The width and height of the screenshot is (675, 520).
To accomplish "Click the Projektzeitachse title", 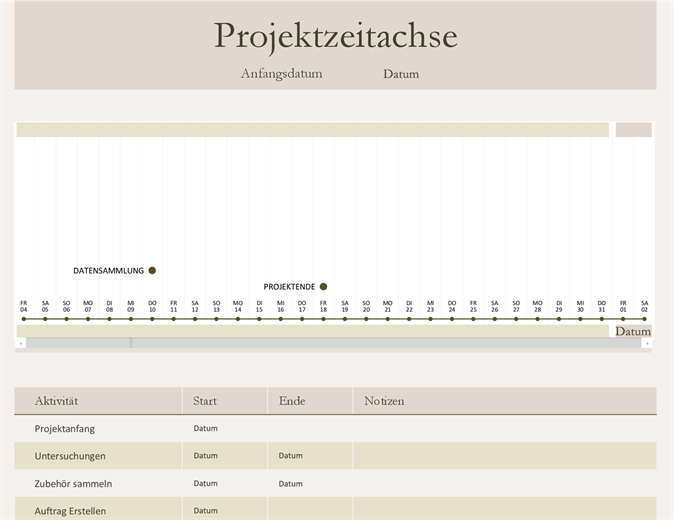I will [x=335, y=36].
